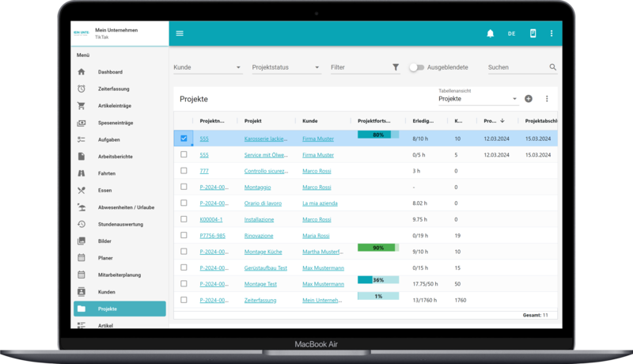
Task: Check the box for project 777
Action: click(184, 170)
